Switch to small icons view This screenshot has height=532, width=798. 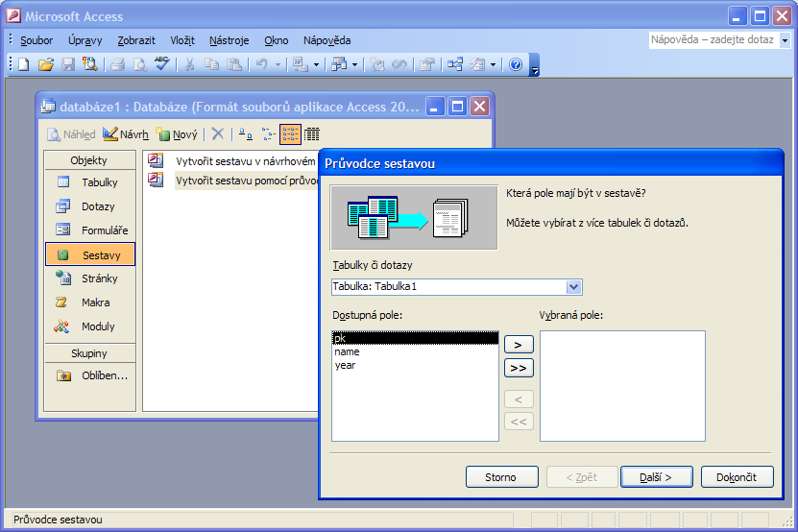click(x=268, y=134)
